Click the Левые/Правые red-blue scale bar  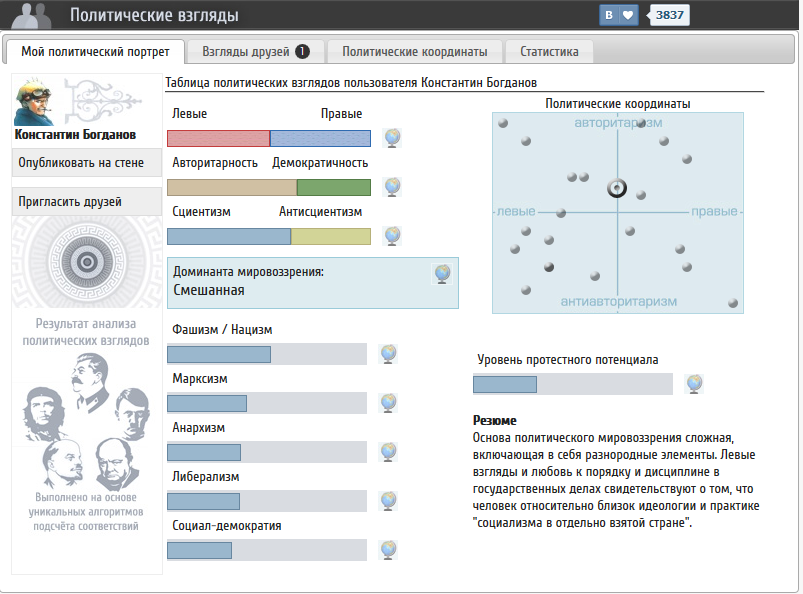coord(268,138)
